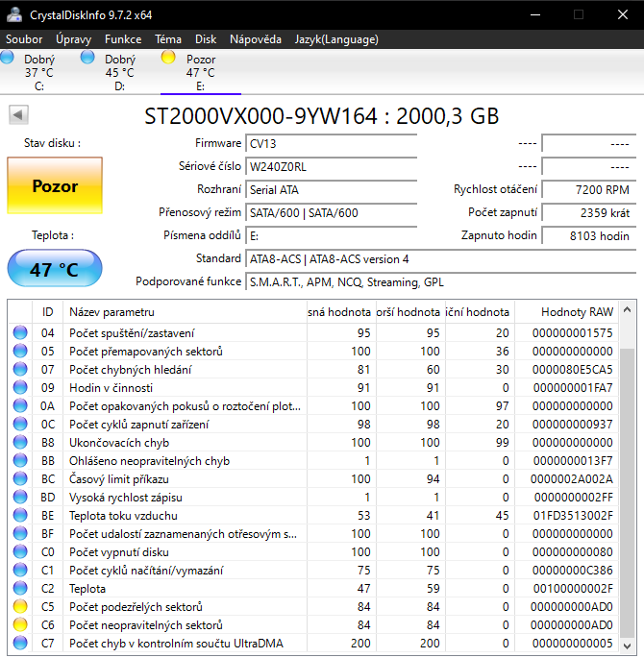Click the blue status icon for drive D:
The height and width of the screenshot is (658, 644).
(x=87, y=58)
